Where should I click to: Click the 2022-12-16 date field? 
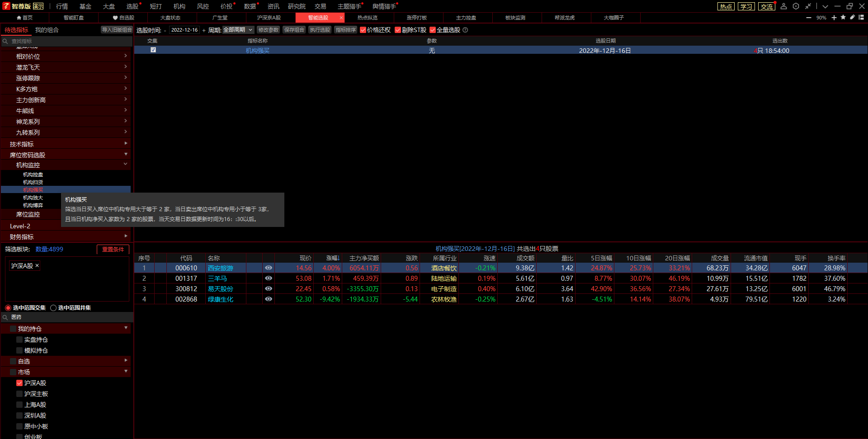[x=184, y=30]
